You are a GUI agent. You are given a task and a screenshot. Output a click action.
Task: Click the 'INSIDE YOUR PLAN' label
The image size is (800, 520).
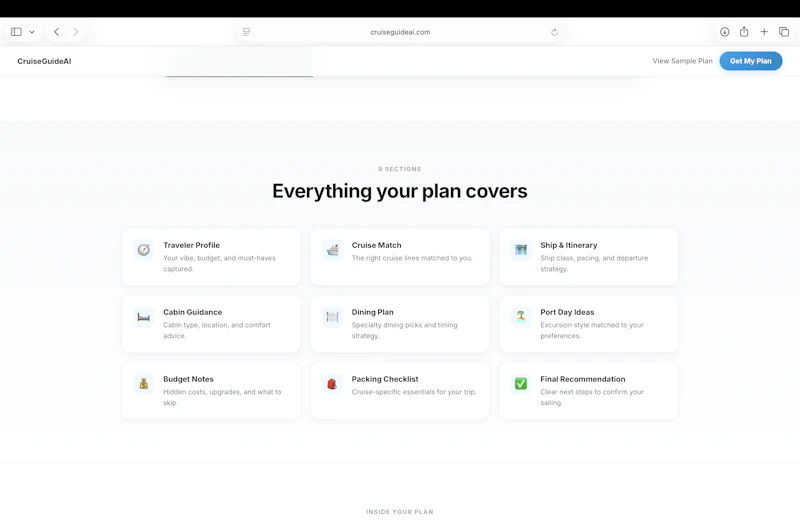(399, 512)
